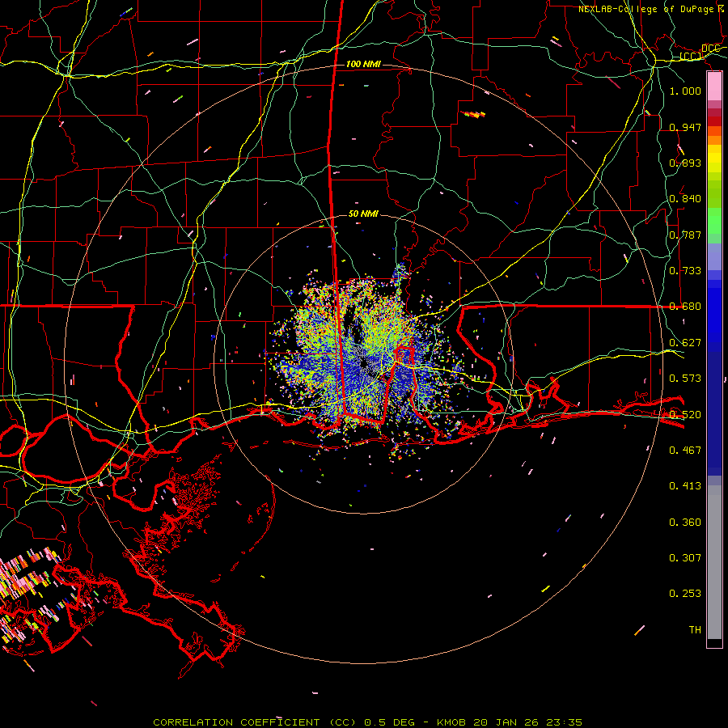Select the 0.413 value on the color scale
The height and width of the screenshot is (728, 728).
[x=685, y=486]
